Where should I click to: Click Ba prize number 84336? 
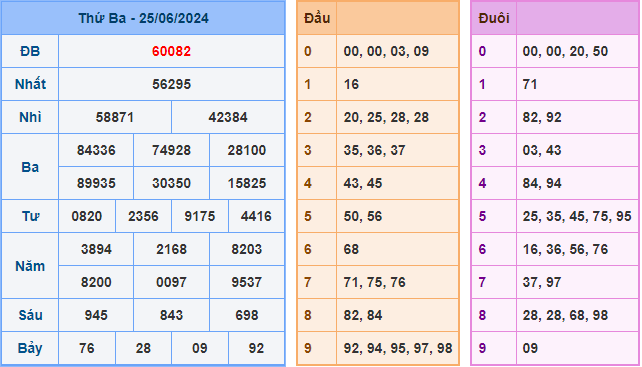click(96, 150)
